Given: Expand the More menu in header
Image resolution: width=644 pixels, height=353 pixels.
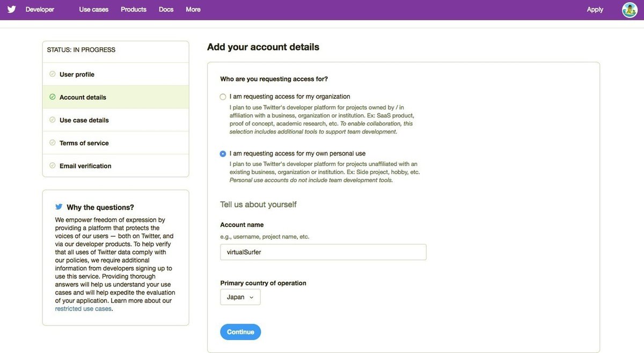Looking at the screenshot, I should coord(193,10).
